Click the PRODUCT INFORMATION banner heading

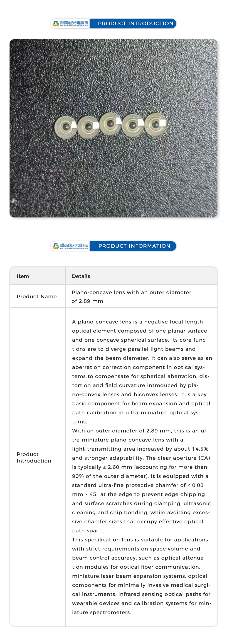[x=134, y=246]
